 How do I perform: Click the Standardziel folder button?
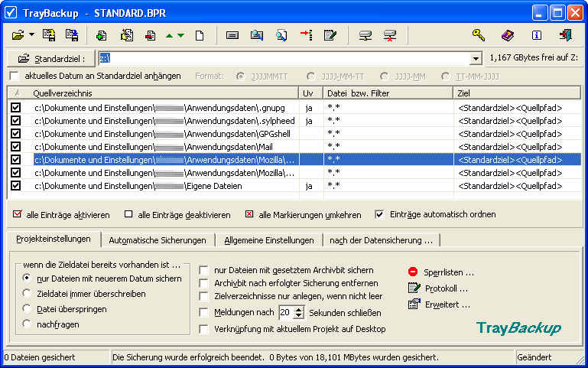pos(51,58)
